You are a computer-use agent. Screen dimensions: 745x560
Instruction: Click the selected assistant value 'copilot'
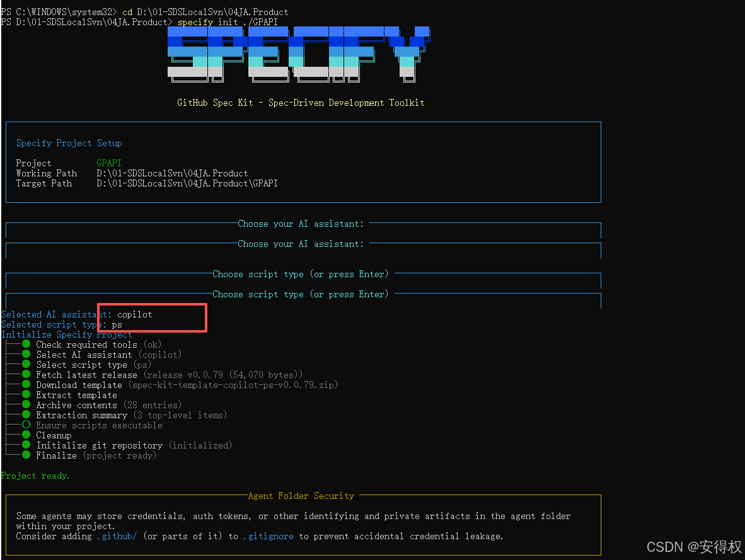click(135, 314)
